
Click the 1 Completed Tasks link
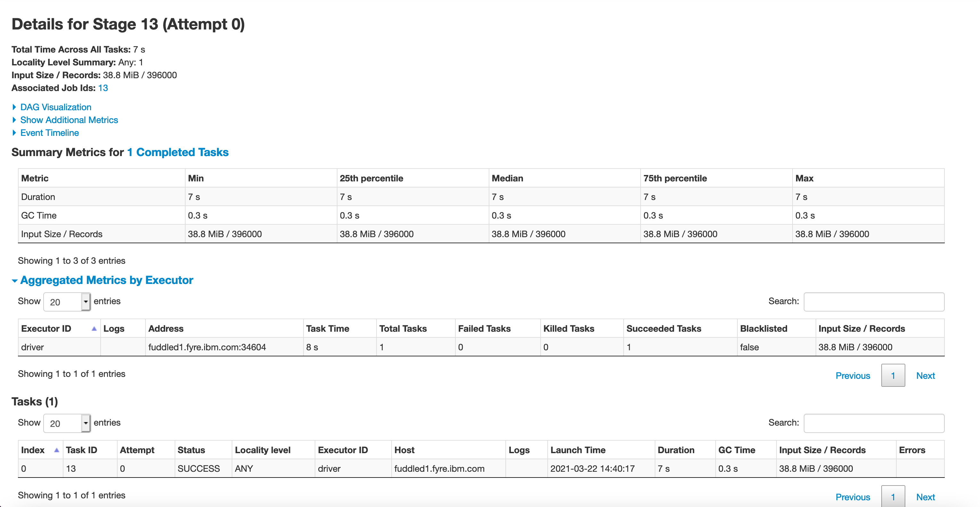click(178, 152)
